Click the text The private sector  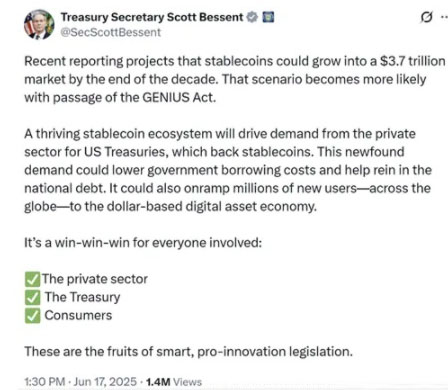pos(95,279)
